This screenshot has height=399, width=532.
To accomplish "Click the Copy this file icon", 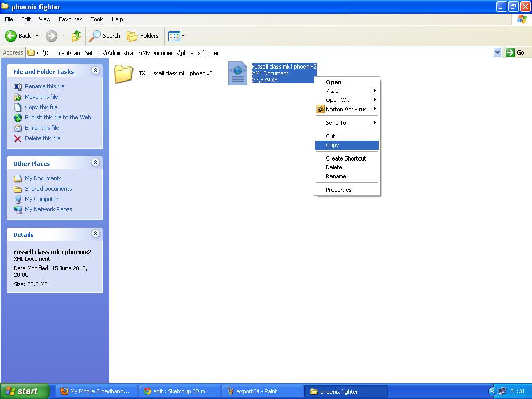I will [x=18, y=107].
